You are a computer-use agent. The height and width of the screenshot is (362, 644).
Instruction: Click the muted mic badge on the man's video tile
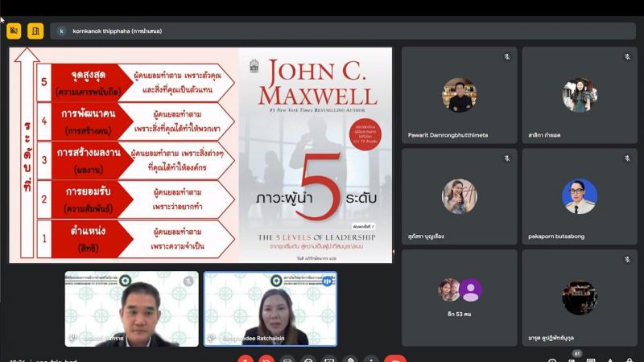tap(188, 281)
